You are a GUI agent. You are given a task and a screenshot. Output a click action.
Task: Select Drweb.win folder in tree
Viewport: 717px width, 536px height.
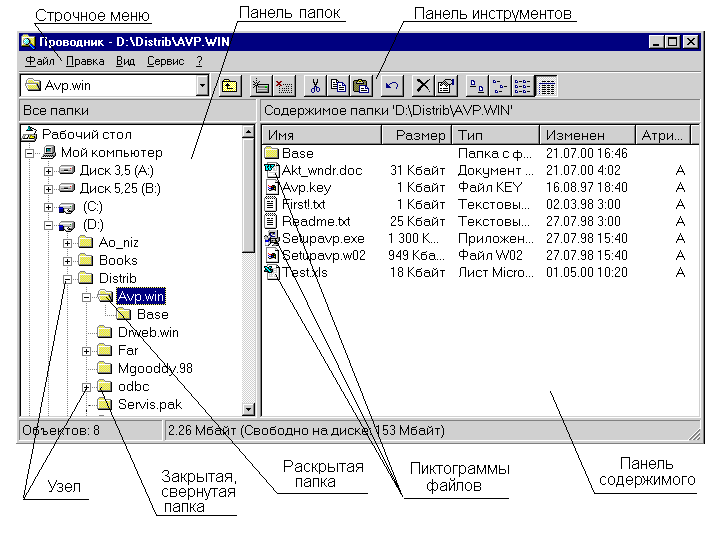[x=148, y=332]
